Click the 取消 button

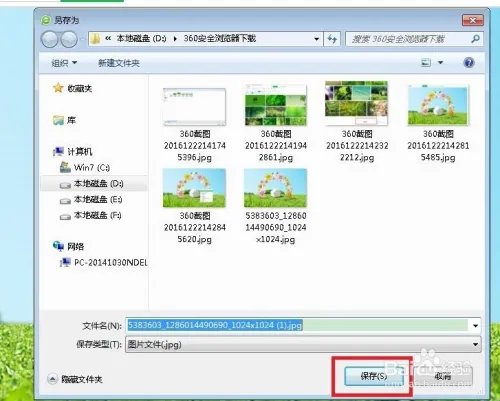pyautogui.click(x=443, y=376)
